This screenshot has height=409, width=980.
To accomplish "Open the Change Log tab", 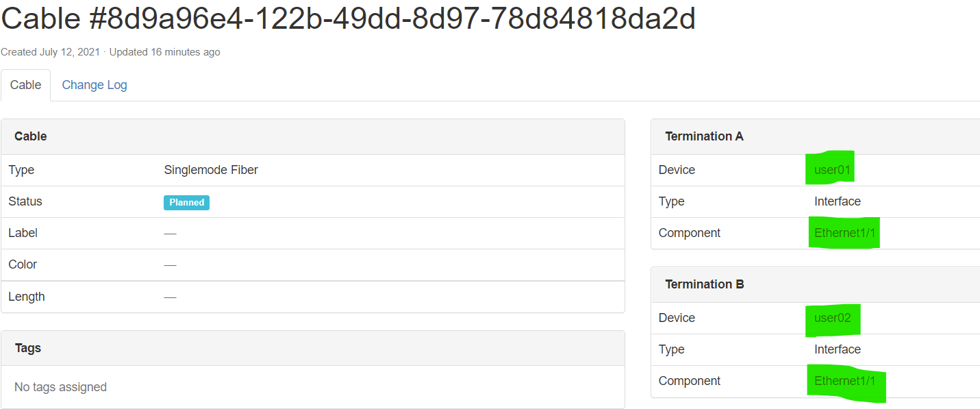I will tap(94, 84).
